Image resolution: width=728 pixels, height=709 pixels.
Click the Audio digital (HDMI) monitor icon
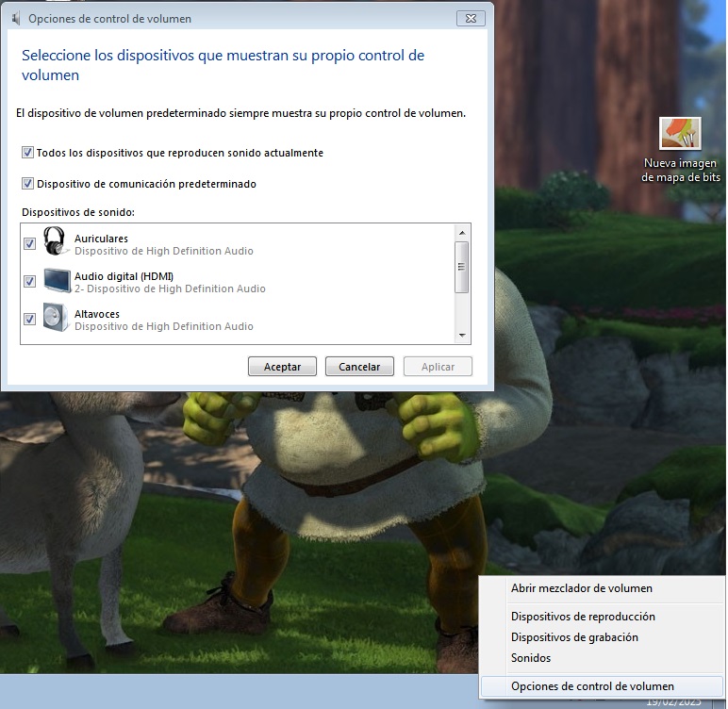[x=58, y=280]
